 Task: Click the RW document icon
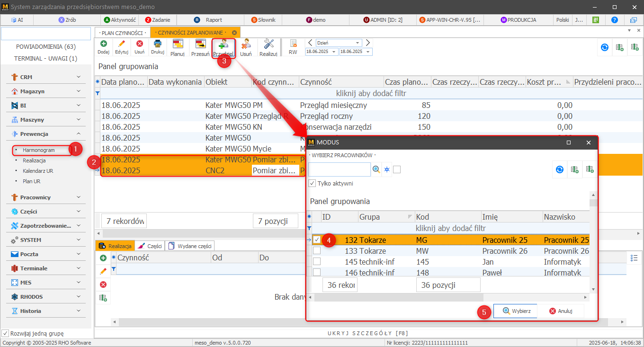tap(293, 44)
